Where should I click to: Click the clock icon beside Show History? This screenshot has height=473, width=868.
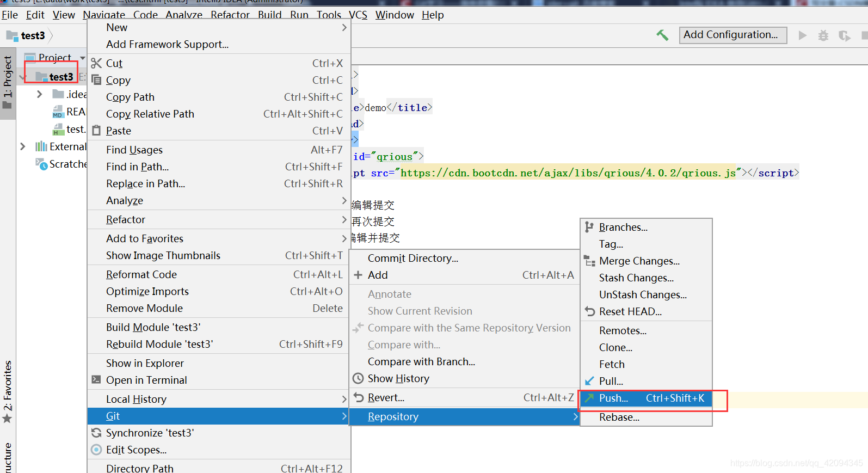click(358, 378)
